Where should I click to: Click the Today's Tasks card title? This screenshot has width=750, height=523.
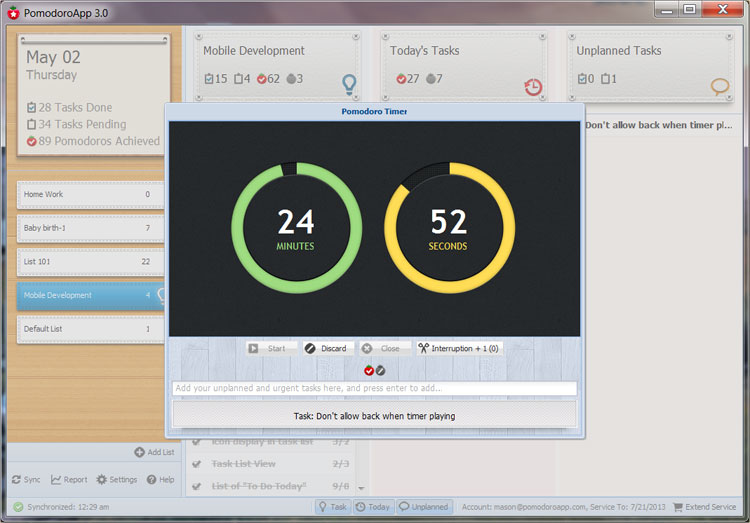pos(424,51)
